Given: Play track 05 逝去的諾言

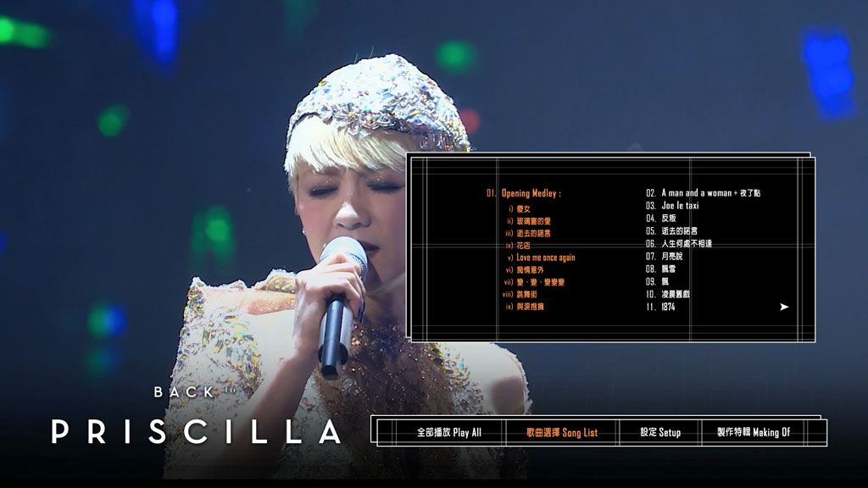Looking at the screenshot, I should (x=671, y=231).
